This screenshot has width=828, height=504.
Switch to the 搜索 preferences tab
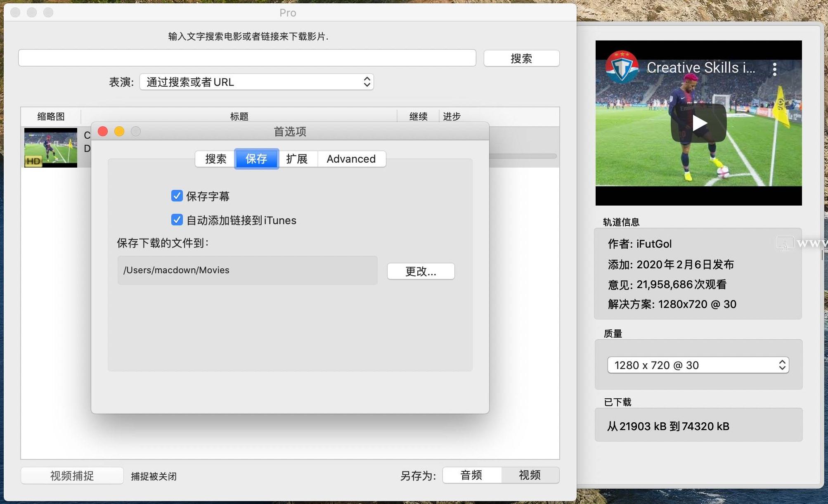[215, 159]
